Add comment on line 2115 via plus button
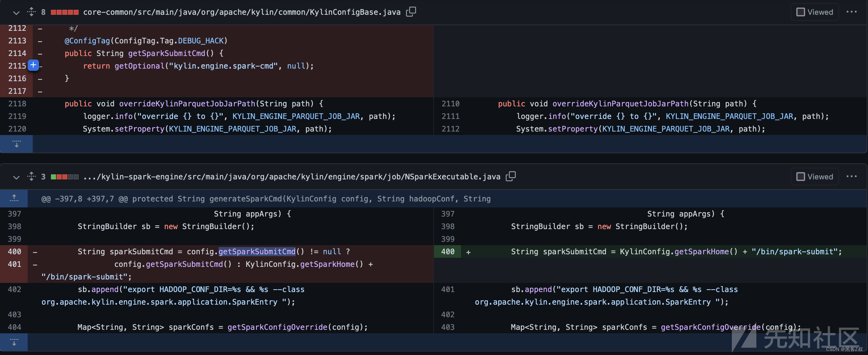 click(x=33, y=65)
